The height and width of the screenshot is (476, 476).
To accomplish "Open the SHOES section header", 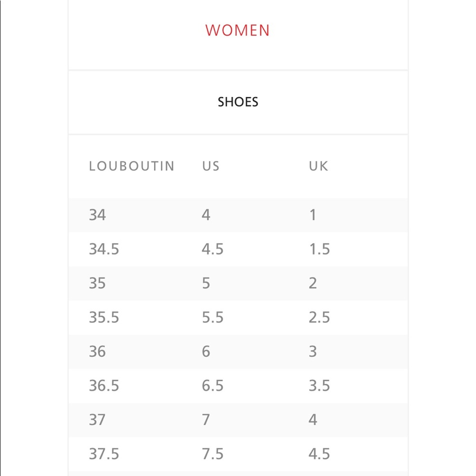I will pos(238,102).
